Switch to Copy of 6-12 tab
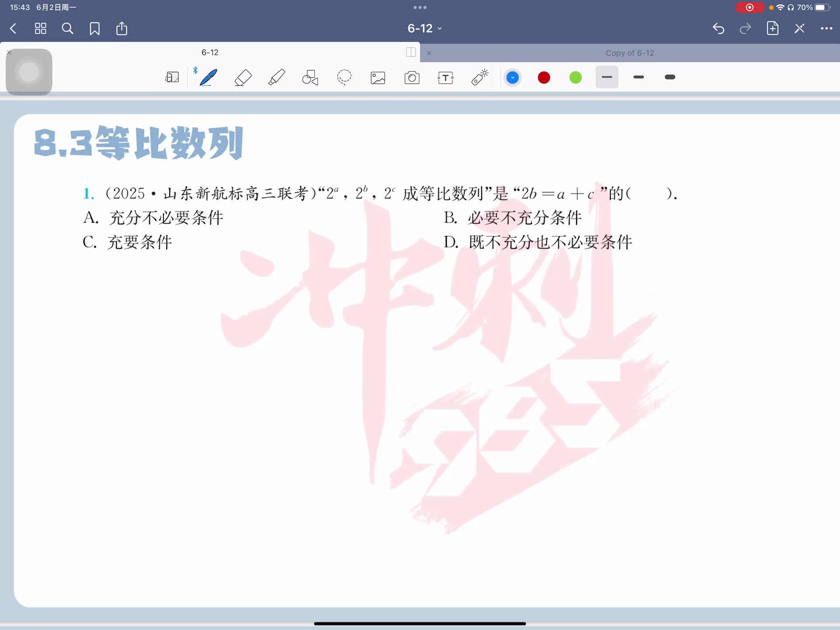Image resolution: width=840 pixels, height=630 pixels. click(629, 53)
